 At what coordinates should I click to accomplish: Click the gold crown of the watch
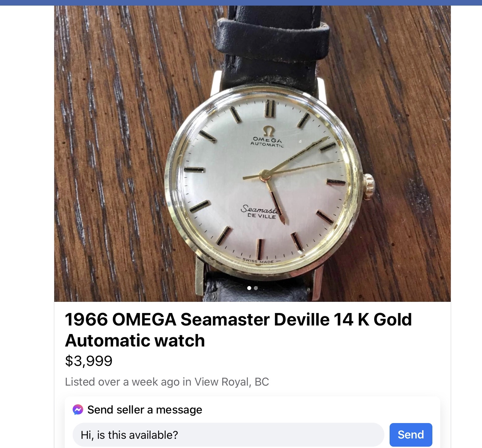click(368, 187)
